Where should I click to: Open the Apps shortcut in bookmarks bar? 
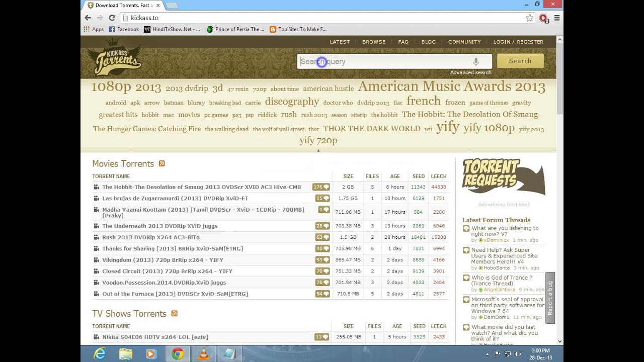click(x=94, y=29)
